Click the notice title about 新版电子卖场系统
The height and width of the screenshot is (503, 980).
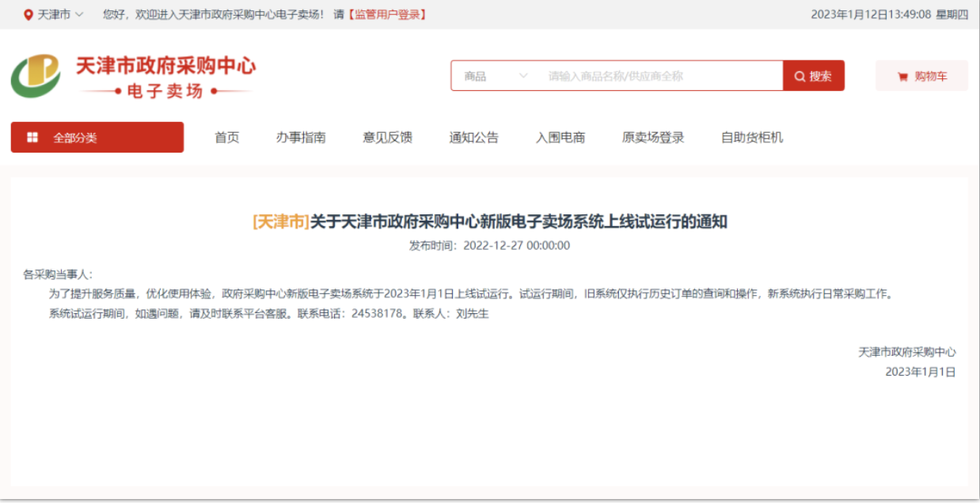pos(518,222)
